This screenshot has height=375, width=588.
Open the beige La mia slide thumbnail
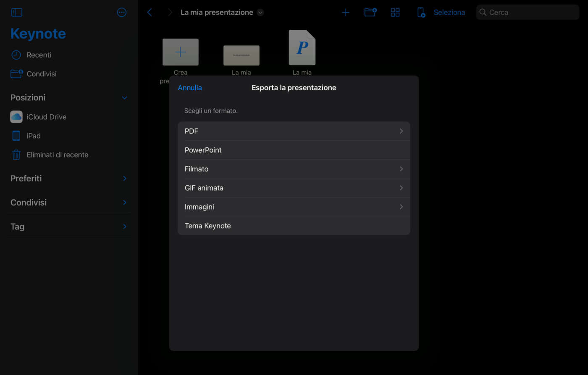241,55
